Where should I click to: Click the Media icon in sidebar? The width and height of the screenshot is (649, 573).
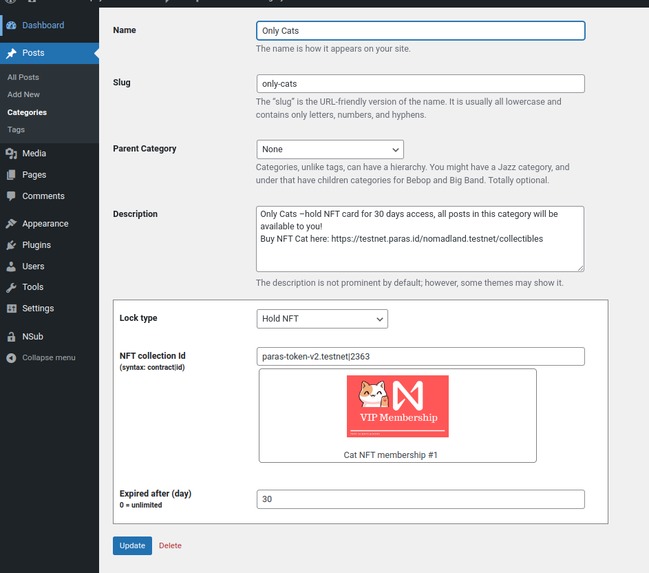point(11,154)
